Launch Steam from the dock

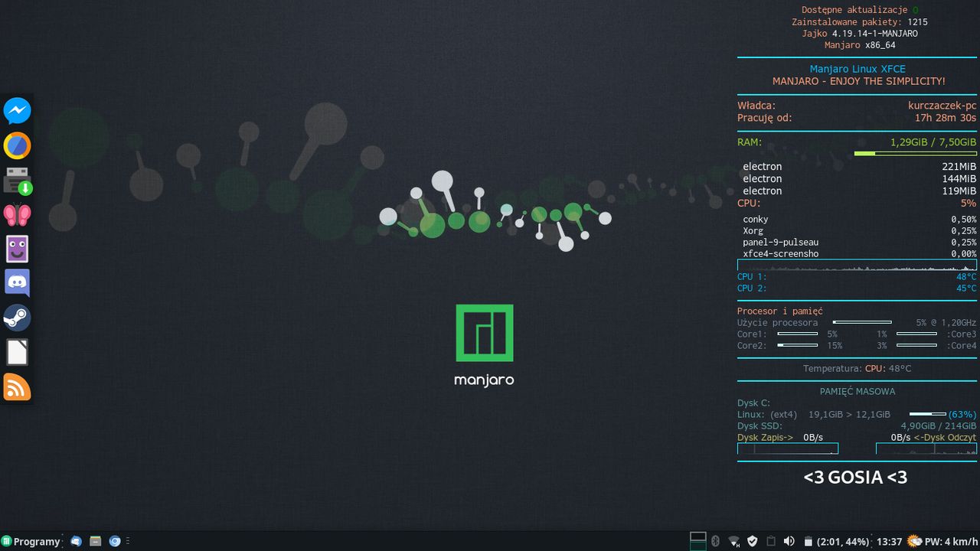(17, 318)
